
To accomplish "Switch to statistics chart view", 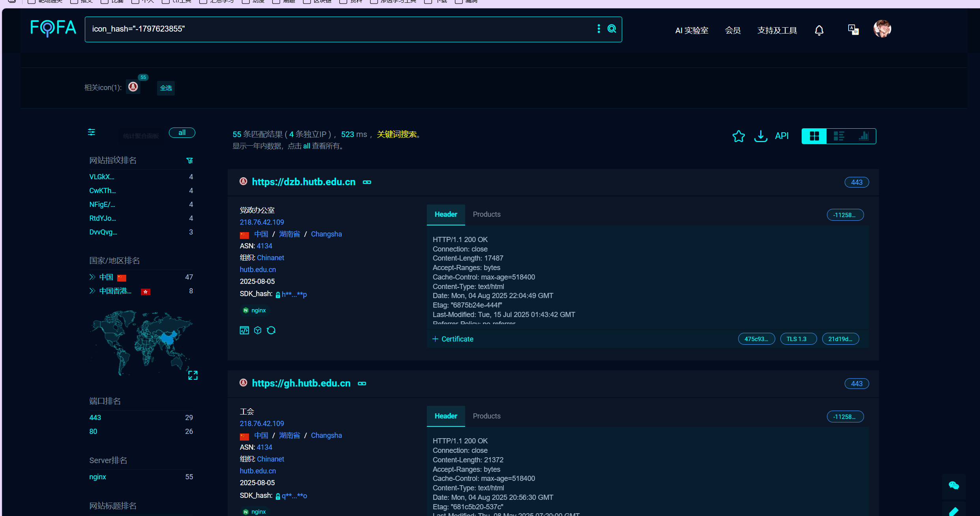I will point(863,136).
